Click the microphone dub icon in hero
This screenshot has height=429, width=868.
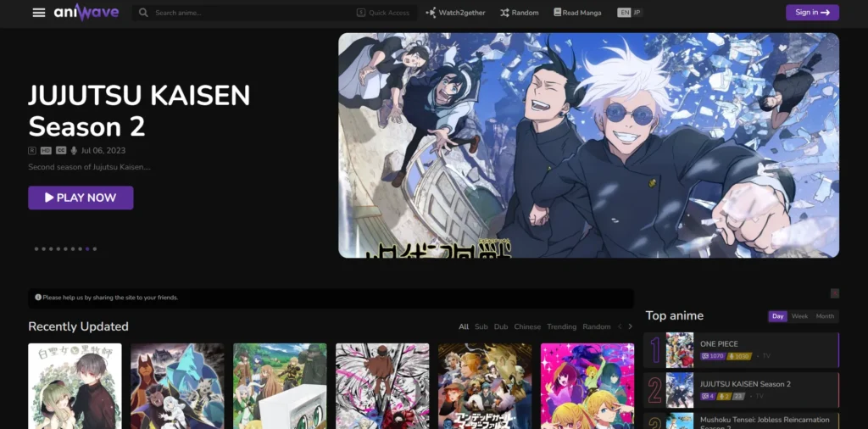tap(74, 151)
